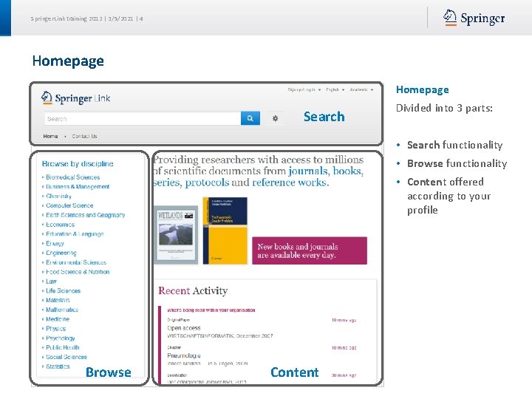Open the 'Pneumologie' recent activity chapter

click(183, 355)
